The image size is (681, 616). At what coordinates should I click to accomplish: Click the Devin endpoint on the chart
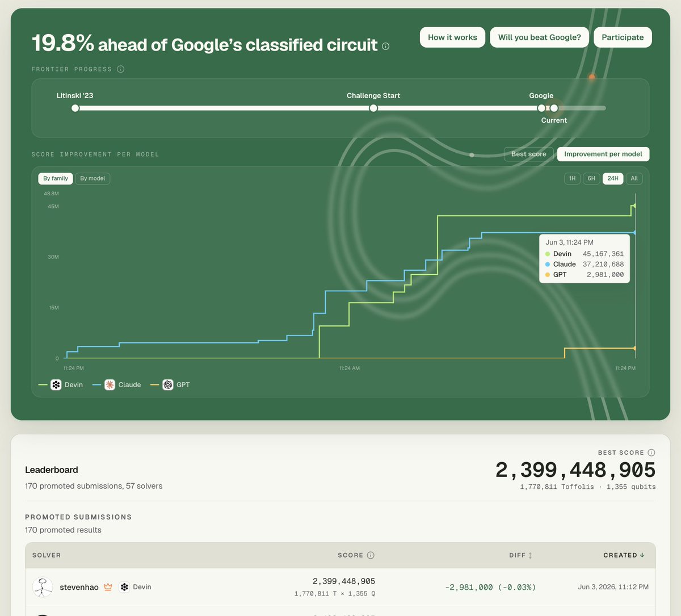(x=635, y=206)
